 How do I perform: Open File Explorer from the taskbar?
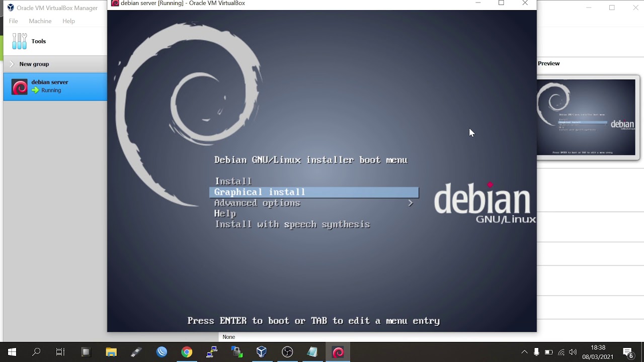click(111, 352)
